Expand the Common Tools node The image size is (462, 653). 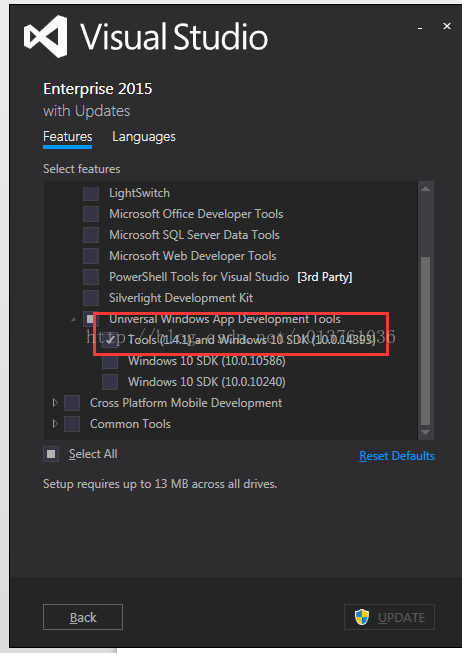click(x=55, y=424)
